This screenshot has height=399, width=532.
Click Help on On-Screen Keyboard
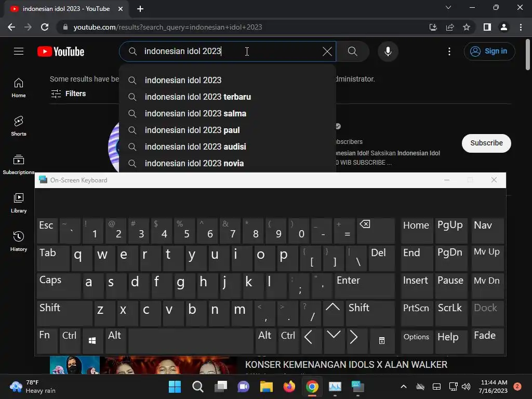click(x=451, y=341)
